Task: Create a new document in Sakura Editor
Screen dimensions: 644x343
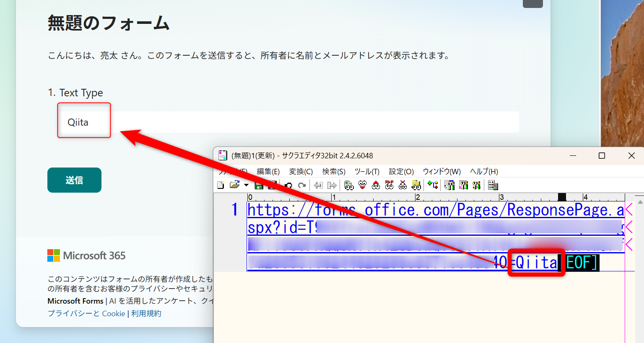Action: tap(221, 185)
